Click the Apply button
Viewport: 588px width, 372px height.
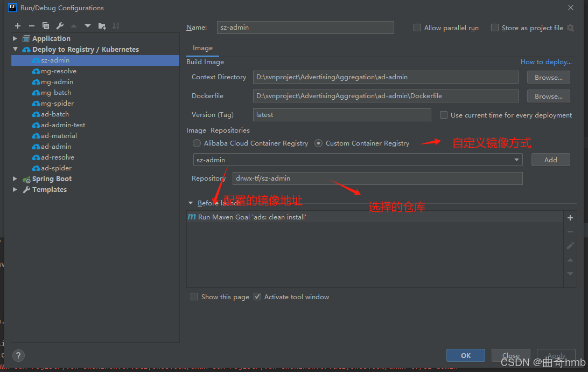coord(556,355)
